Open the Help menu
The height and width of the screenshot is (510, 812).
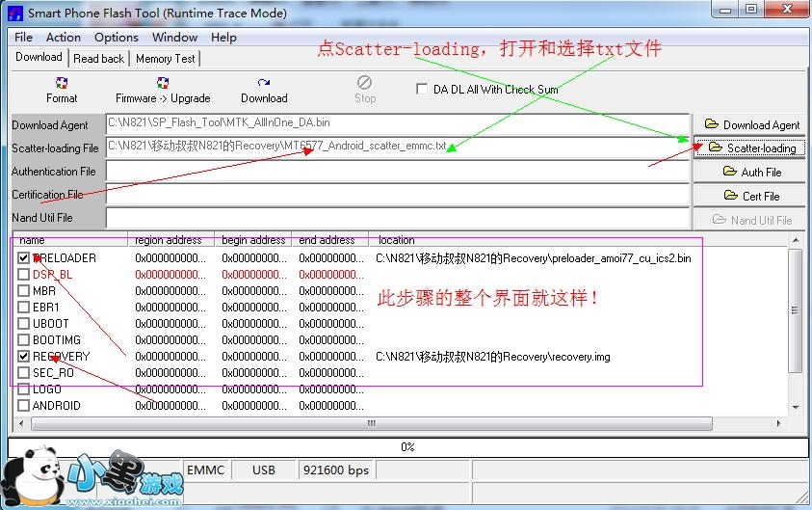(x=223, y=38)
